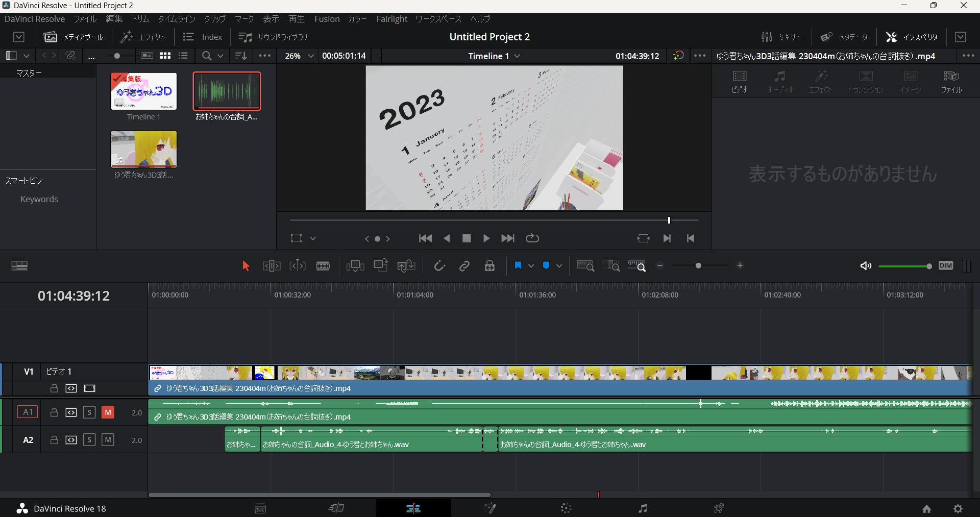Expand top-left workspace dropdown button

[x=19, y=37]
